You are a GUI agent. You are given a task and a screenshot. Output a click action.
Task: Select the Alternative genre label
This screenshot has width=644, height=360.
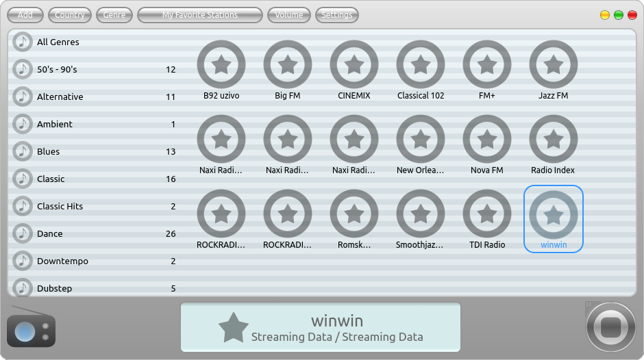coord(60,97)
